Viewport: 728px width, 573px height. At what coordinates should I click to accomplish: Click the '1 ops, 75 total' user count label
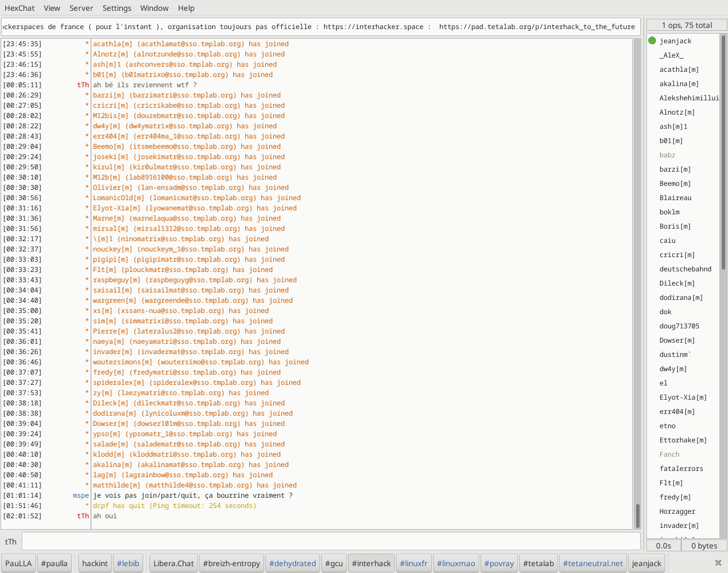coord(687,25)
